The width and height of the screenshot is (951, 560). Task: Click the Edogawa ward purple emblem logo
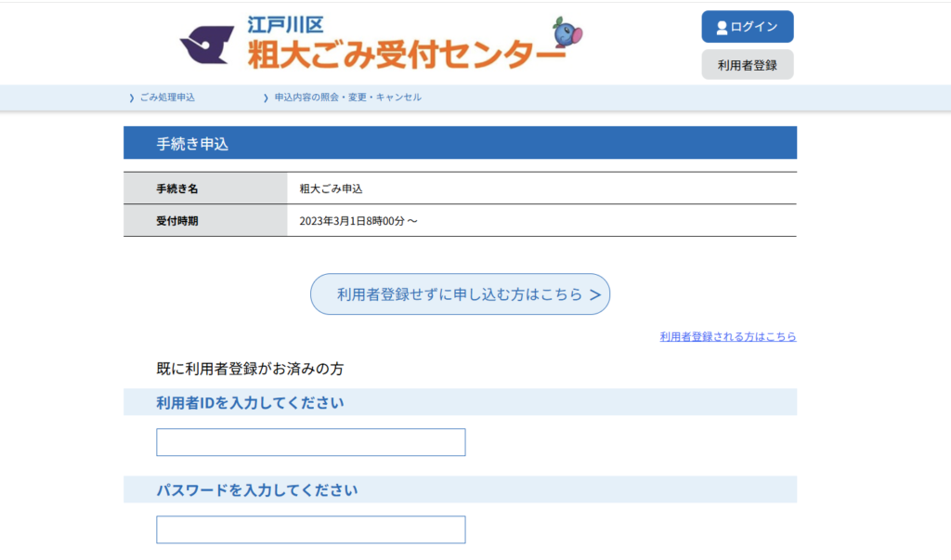[x=206, y=44]
